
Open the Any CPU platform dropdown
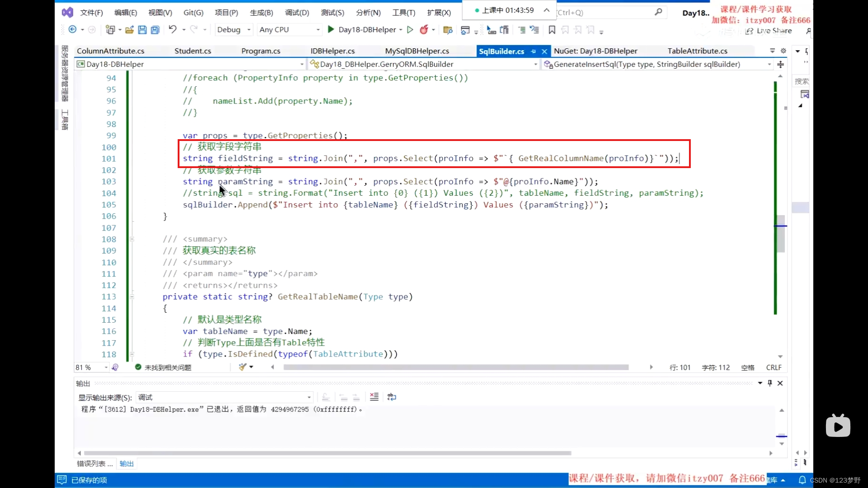pos(289,30)
